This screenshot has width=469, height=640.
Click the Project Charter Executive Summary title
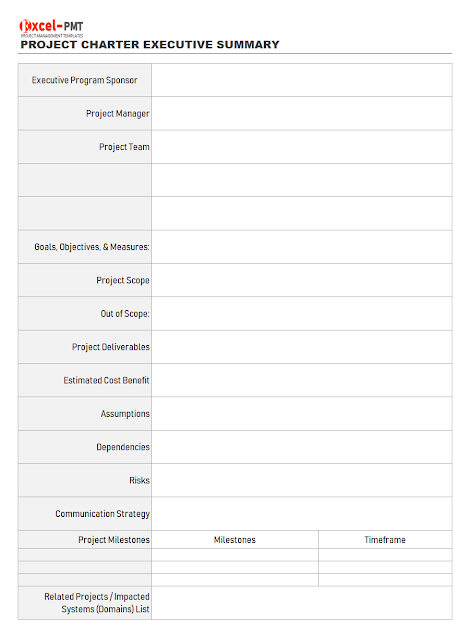coord(150,44)
